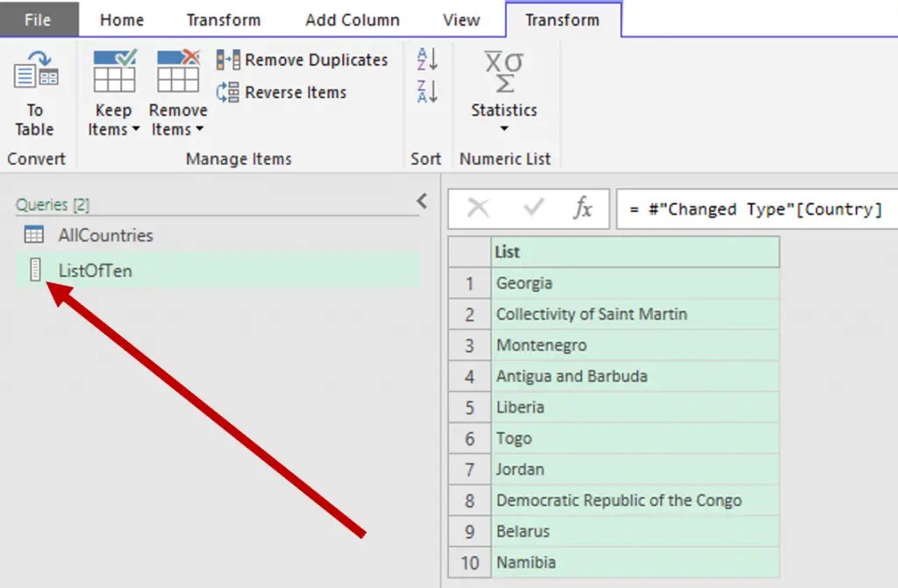Sort the list in ascending order
Screen dimensions: 898x588
point(426,59)
